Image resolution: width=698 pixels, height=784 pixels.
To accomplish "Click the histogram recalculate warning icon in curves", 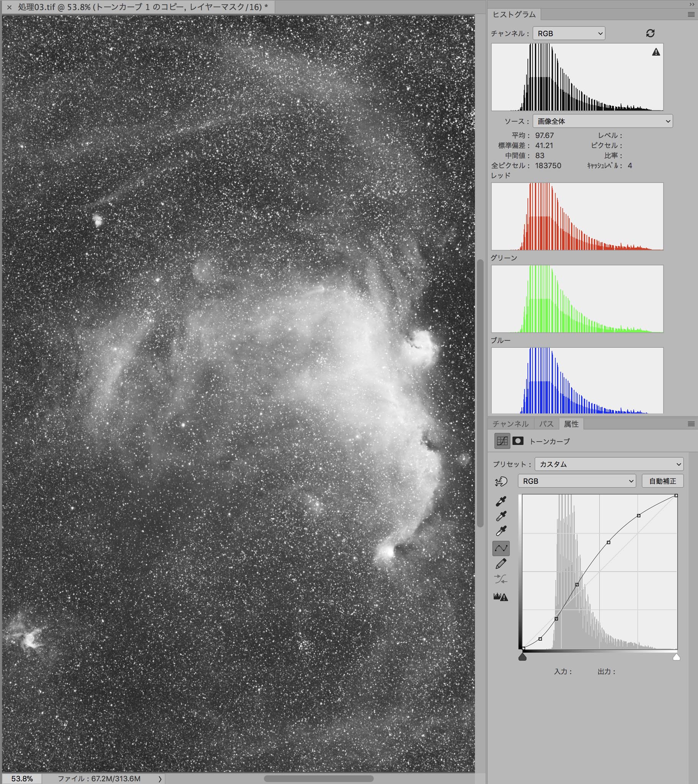I will click(501, 597).
